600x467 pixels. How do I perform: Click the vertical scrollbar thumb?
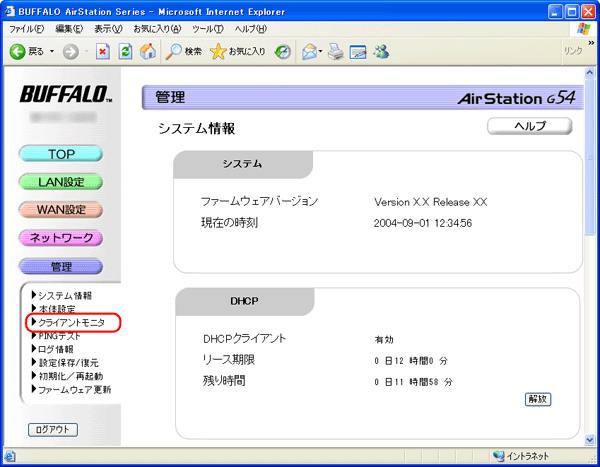[590, 157]
